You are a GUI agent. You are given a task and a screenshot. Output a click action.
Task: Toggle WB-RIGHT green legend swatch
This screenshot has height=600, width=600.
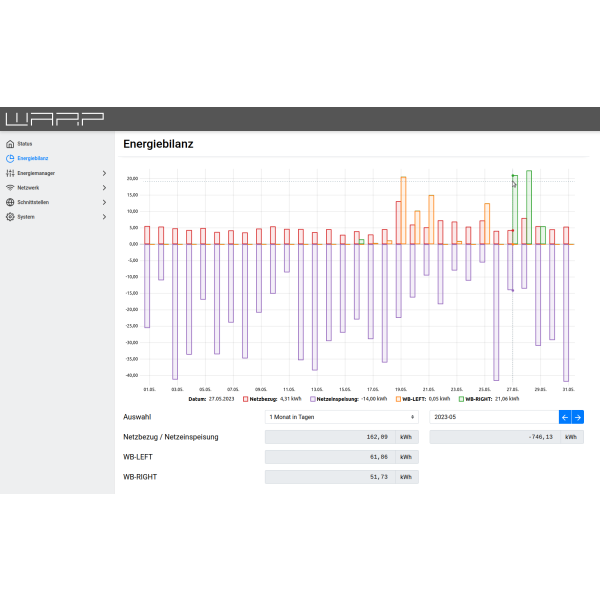click(461, 399)
